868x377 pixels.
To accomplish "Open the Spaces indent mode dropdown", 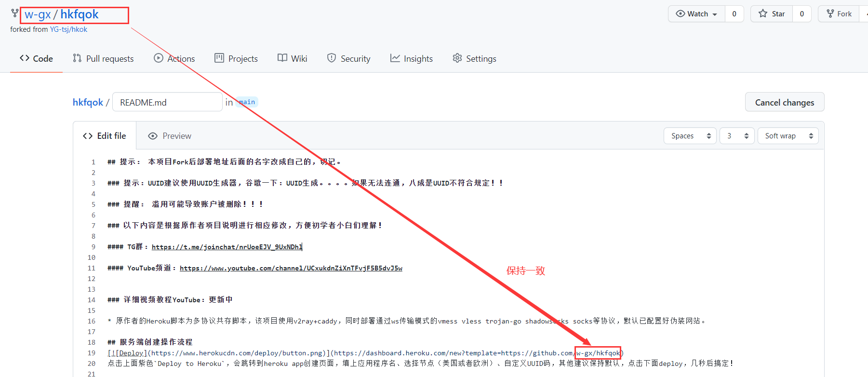I will click(x=690, y=136).
